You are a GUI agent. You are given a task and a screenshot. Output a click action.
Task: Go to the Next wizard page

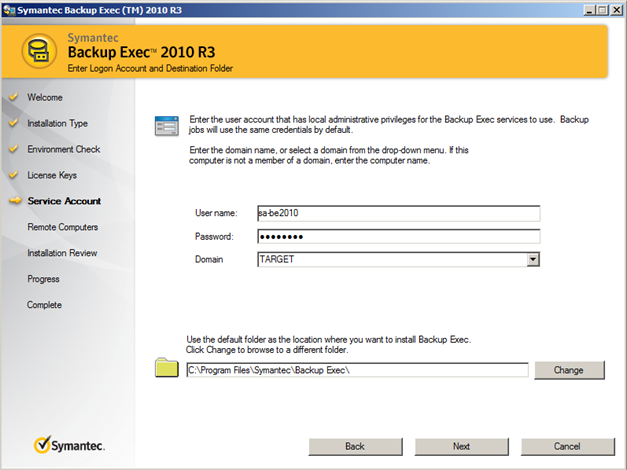pos(461,446)
